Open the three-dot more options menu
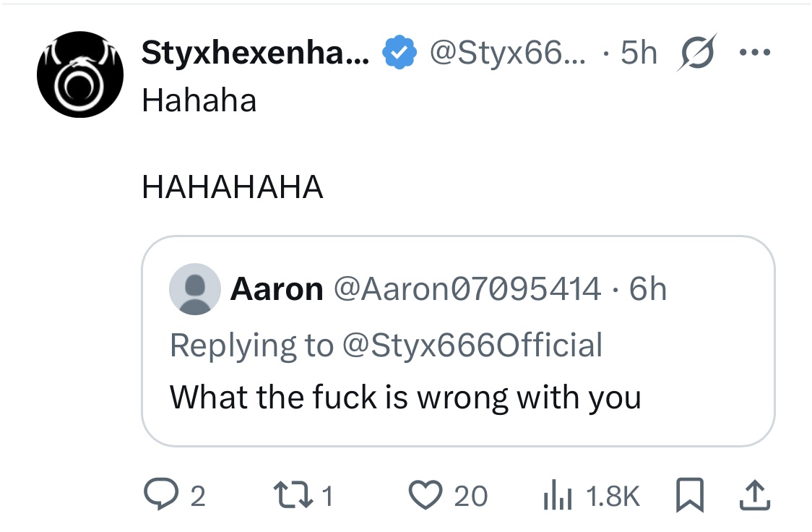The height and width of the screenshot is (532, 812). click(755, 52)
